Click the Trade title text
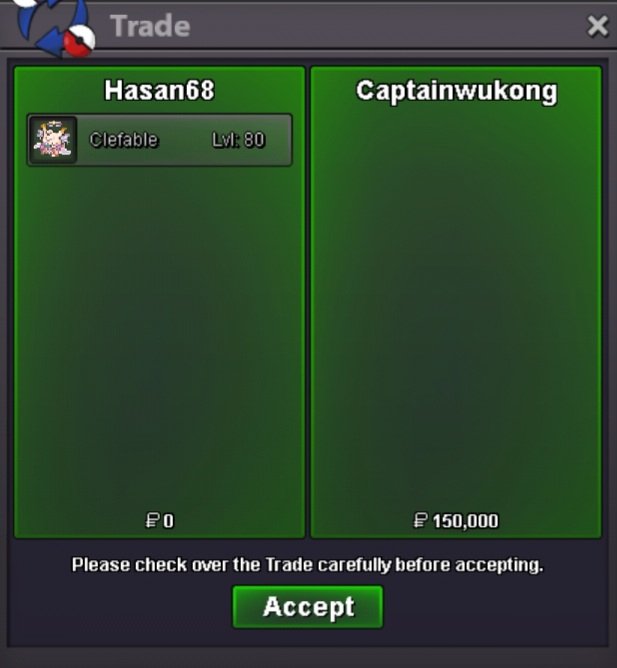Viewport: 617px width, 668px height. (150, 26)
